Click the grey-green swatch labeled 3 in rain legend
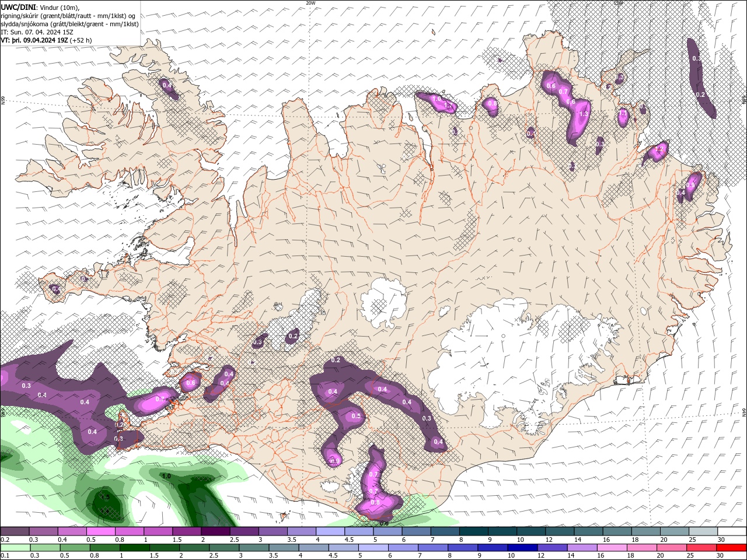This screenshot has height=560, width=747. (x=254, y=547)
